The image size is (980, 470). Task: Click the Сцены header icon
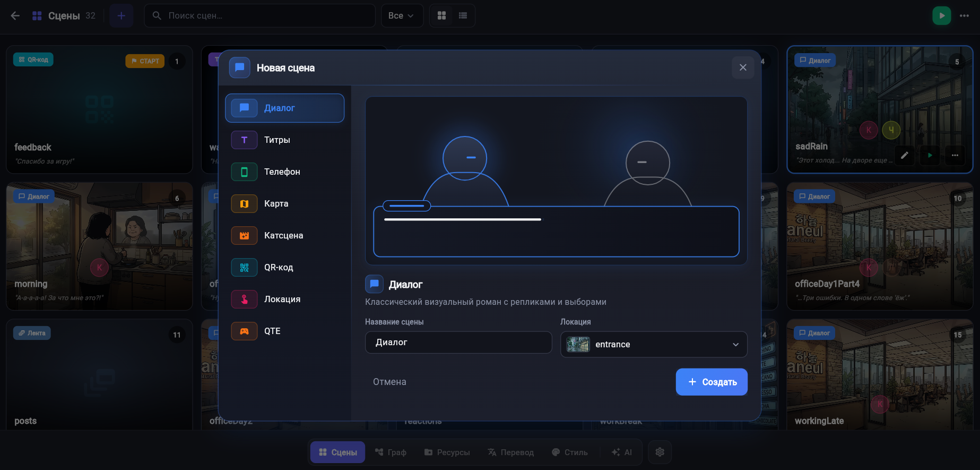click(x=37, y=16)
